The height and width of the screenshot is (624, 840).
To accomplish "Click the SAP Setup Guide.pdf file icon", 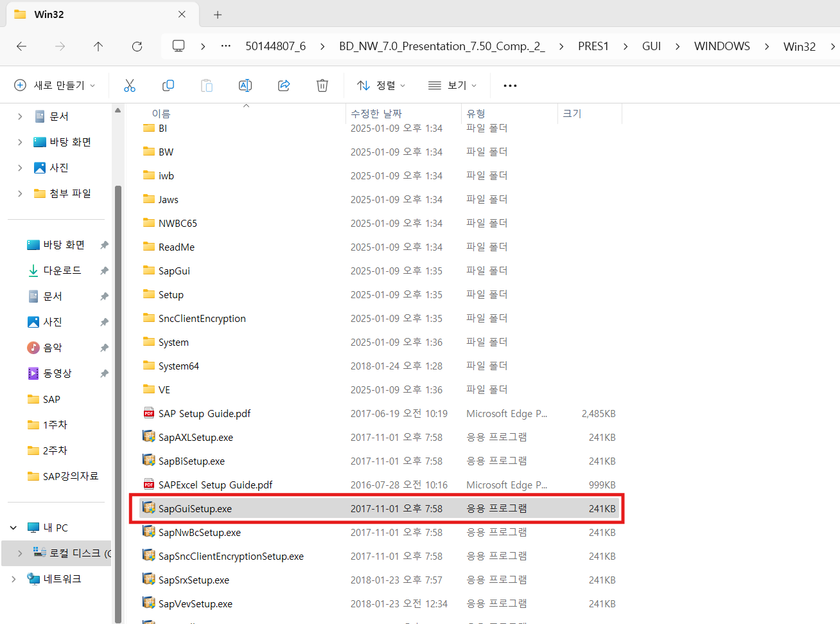I will pos(149,413).
